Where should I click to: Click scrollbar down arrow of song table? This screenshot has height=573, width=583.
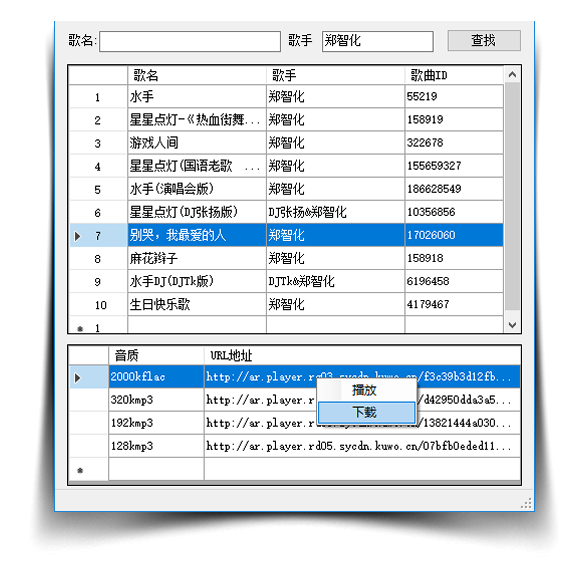coord(512,325)
